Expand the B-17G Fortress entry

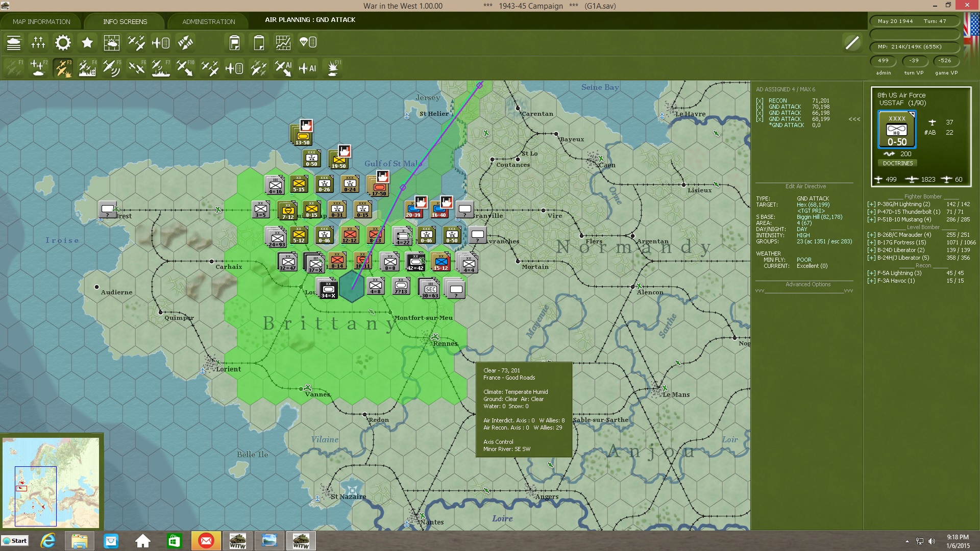[x=871, y=242]
